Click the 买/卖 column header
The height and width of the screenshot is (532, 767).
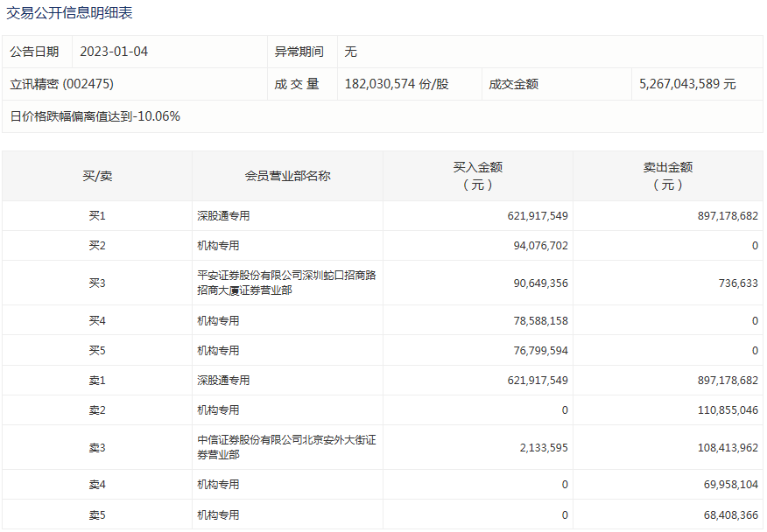click(97, 176)
